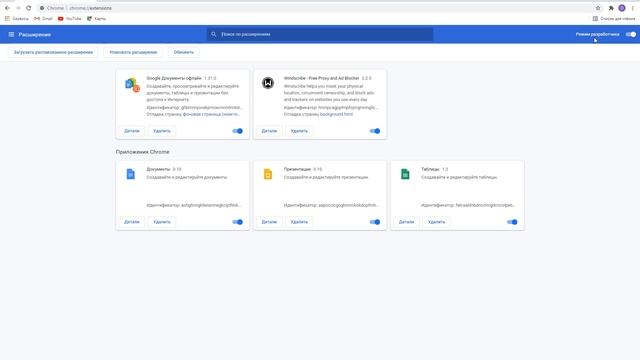Reload the page with refresh icon
The width and height of the screenshot is (640, 360).
(x=29, y=8)
